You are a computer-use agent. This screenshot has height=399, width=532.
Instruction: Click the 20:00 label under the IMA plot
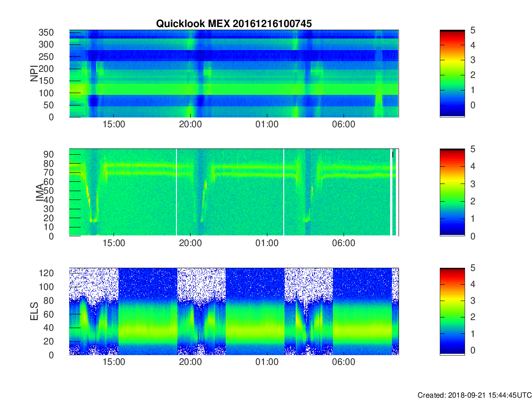click(191, 243)
